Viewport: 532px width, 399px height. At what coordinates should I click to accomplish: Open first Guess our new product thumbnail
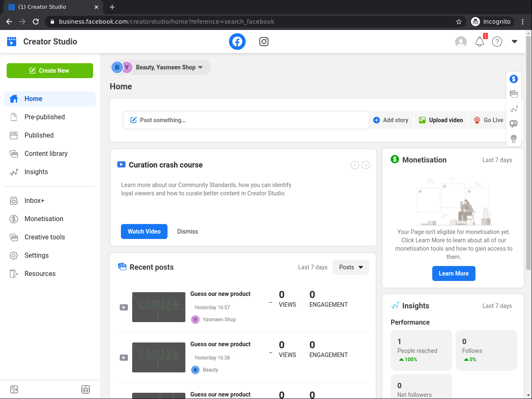click(x=159, y=307)
